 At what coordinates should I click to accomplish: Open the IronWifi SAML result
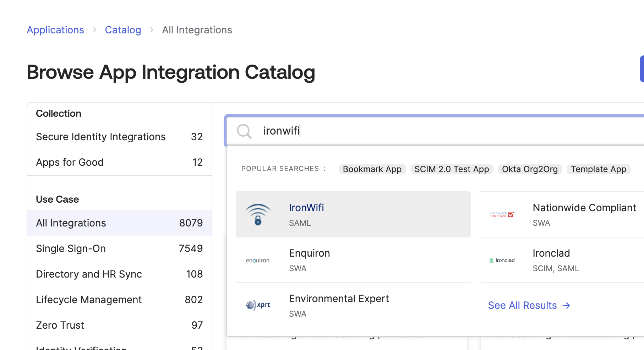point(353,214)
